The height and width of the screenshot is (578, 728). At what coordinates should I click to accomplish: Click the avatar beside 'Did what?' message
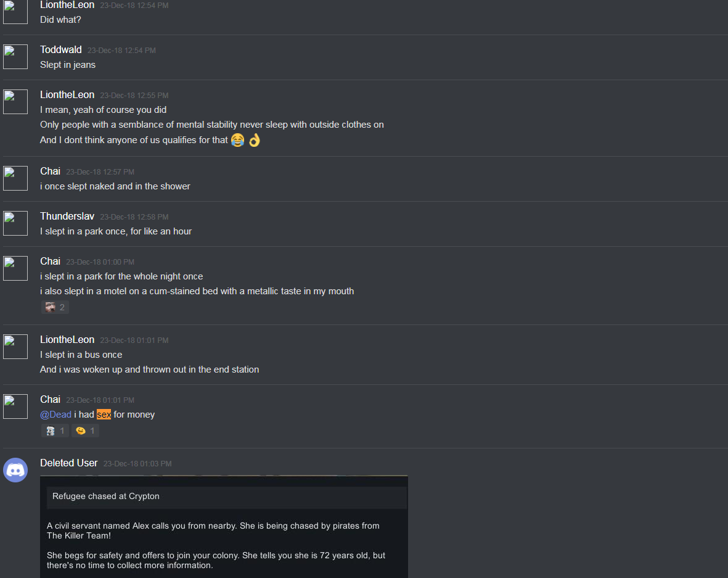15,12
